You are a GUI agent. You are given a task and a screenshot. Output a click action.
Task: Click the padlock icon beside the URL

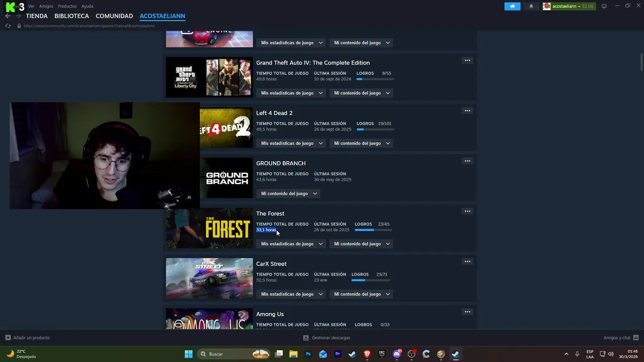[19, 26]
